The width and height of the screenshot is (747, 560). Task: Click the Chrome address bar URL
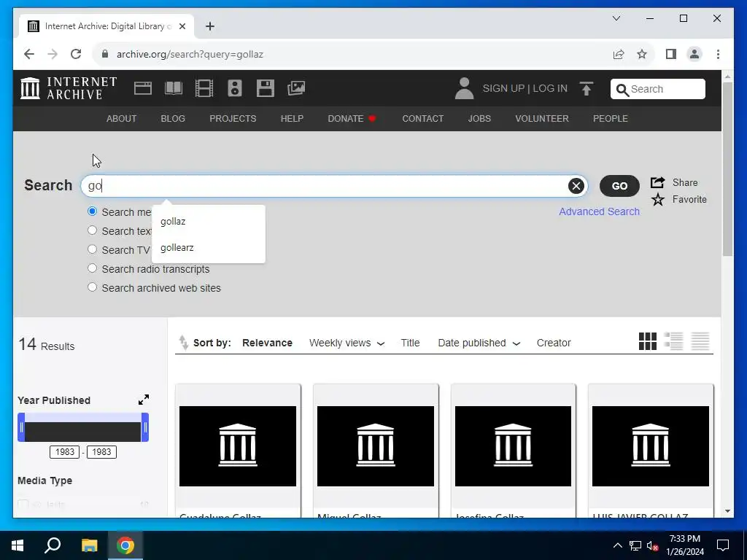coord(190,54)
